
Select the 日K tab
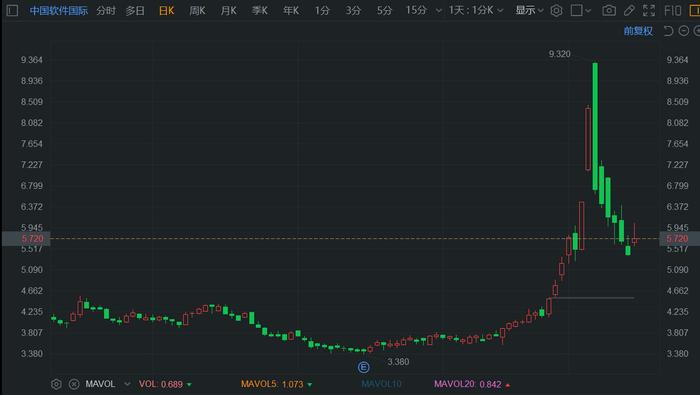click(167, 11)
